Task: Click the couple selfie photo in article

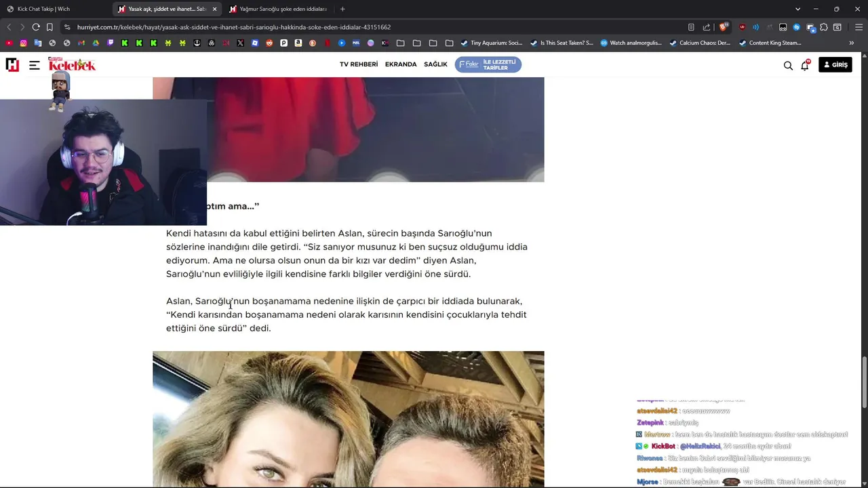Action: pyautogui.click(x=348, y=419)
